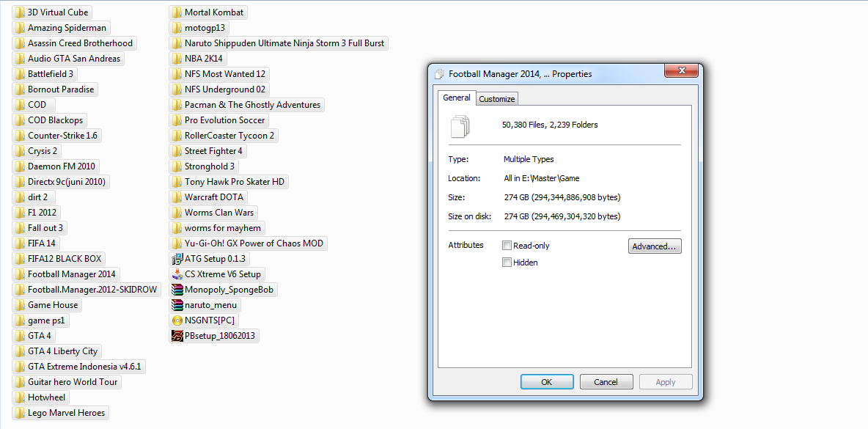Select 'GTA Extreme Indonesia v4.6.1' folder name
The image size is (868, 429).
tap(84, 367)
